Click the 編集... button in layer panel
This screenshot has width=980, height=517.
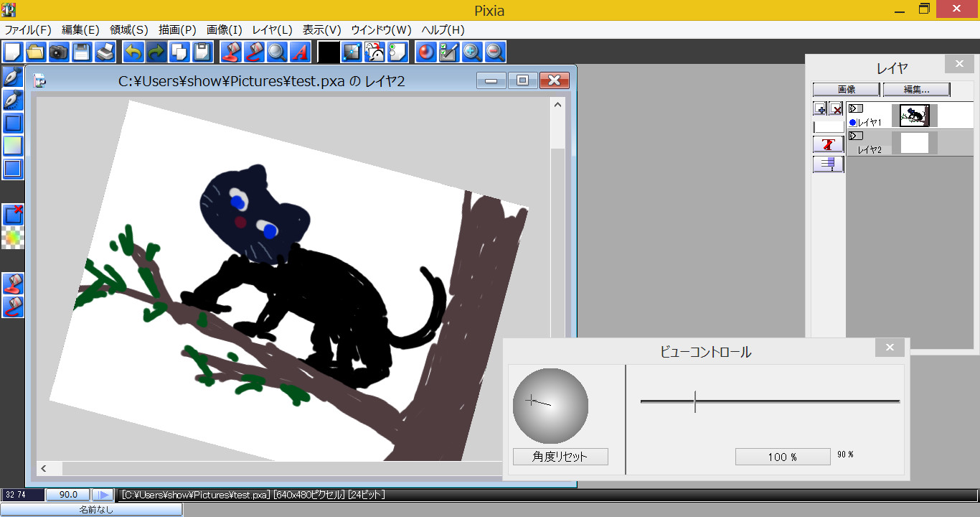tap(916, 89)
